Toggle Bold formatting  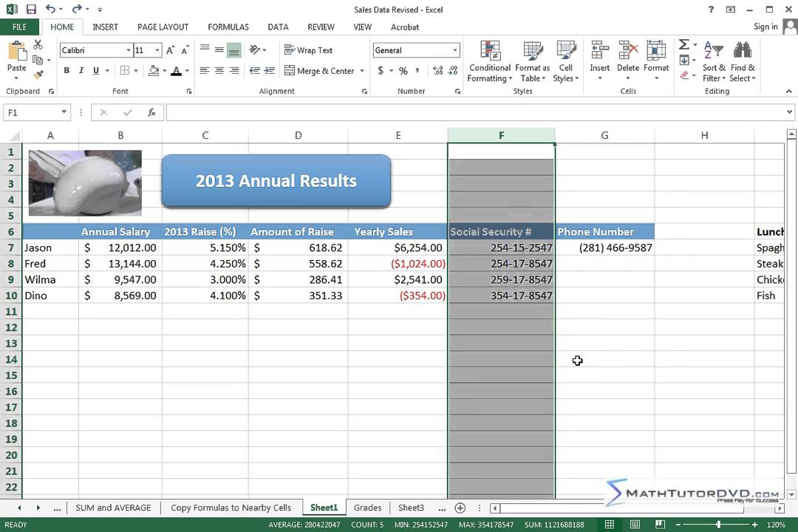[66, 71]
